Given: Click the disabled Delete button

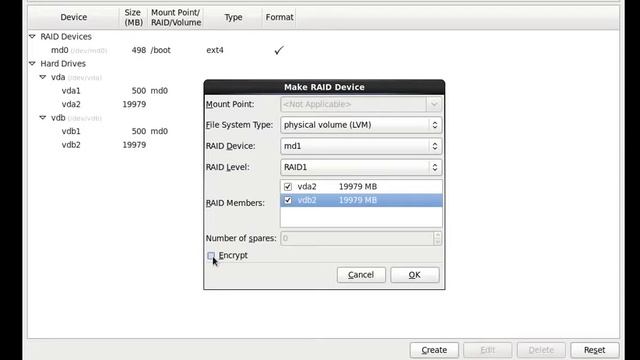Looking at the screenshot, I should click(x=541, y=350).
